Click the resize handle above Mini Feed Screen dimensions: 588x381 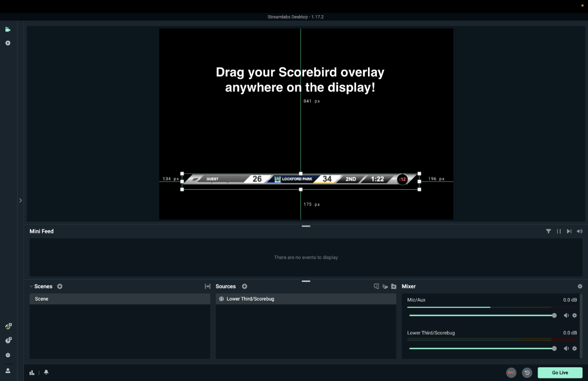point(306,226)
